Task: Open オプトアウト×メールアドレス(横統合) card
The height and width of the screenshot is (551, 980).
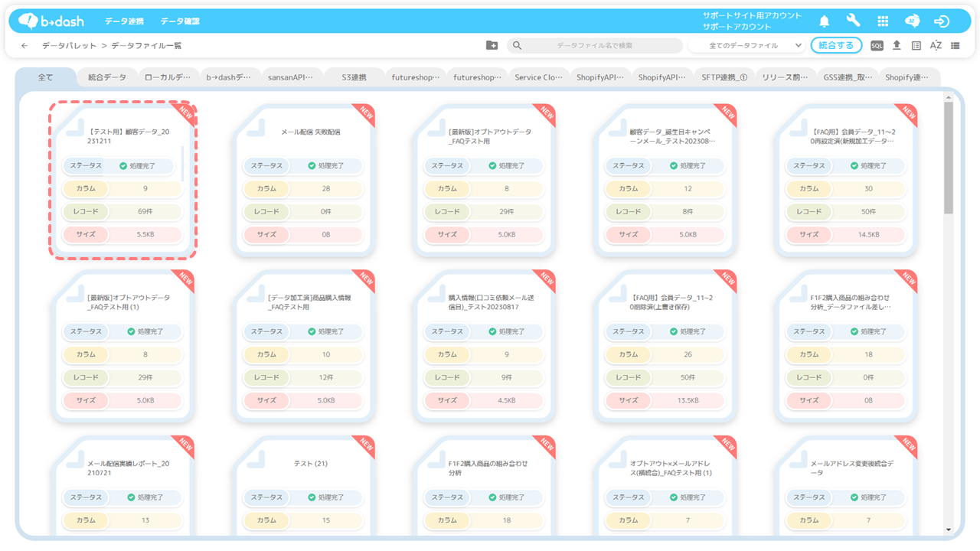Action: [665, 486]
